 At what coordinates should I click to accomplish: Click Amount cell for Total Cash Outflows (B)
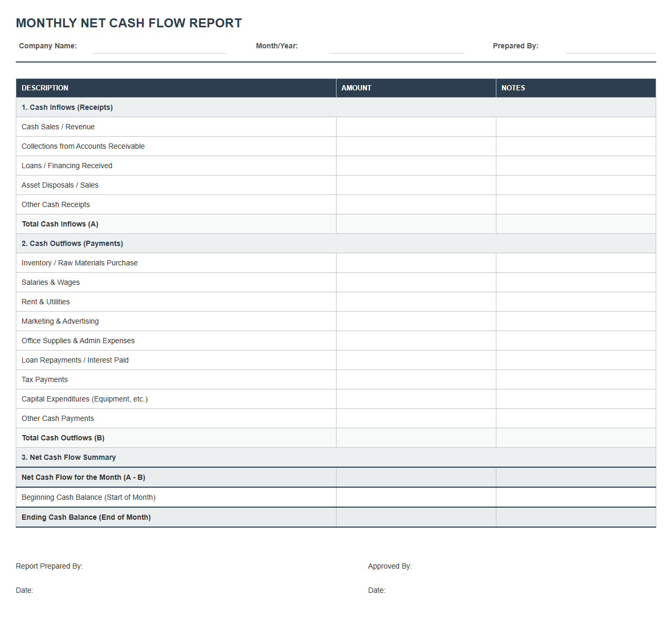(x=416, y=438)
